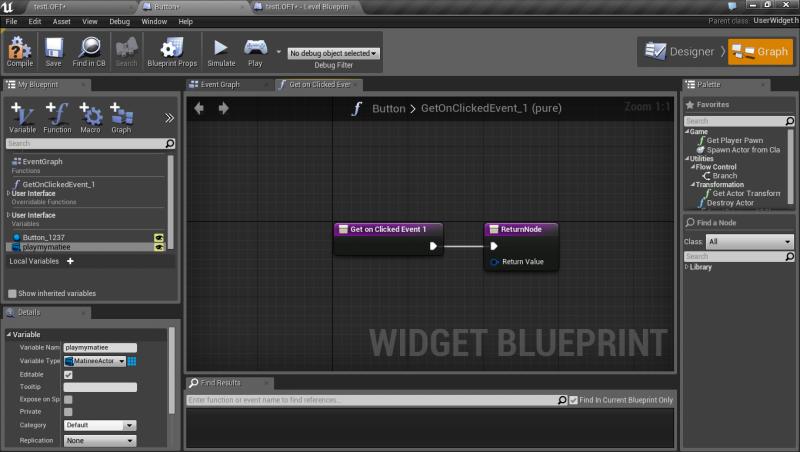Toggle array type grid icon
The height and width of the screenshot is (452, 800).
tap(132, 361)
